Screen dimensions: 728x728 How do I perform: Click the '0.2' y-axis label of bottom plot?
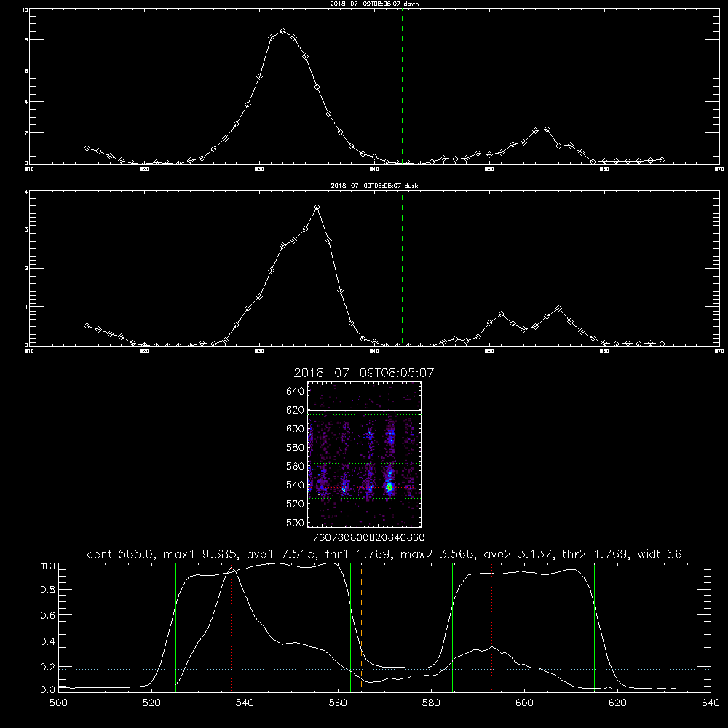48,667
